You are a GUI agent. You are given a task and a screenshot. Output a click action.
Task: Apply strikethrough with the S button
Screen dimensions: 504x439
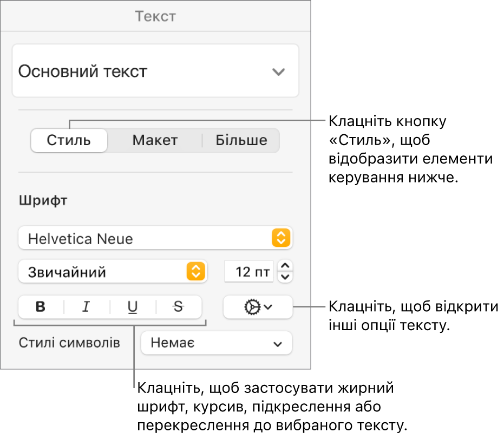tap(179, 307)
